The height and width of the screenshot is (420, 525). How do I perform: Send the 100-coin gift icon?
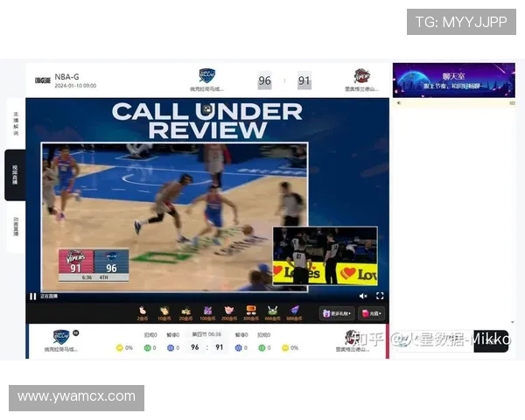coord(207,310)
